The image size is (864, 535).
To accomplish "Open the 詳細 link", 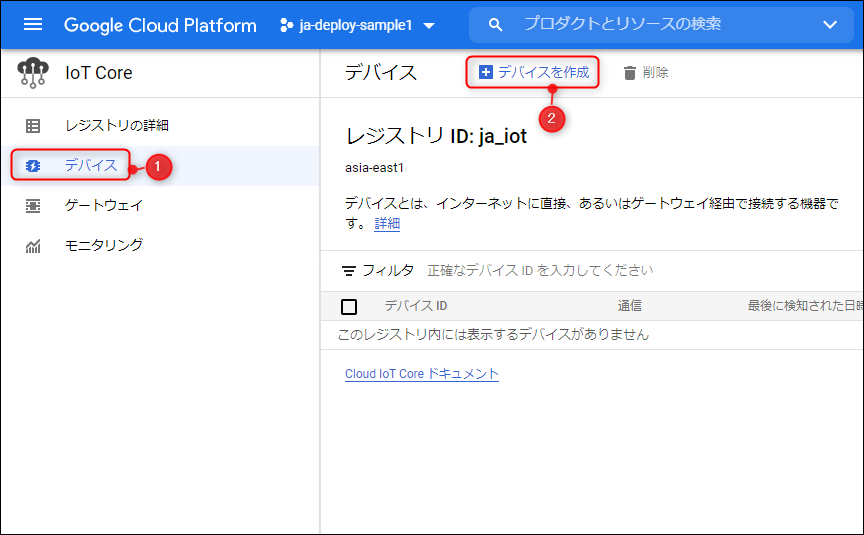I will click(387, 223).
